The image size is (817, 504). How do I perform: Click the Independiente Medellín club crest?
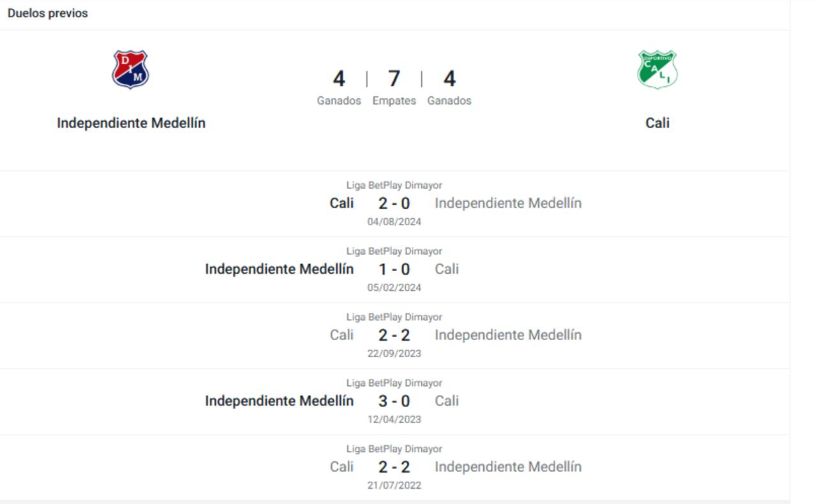(130, 70)
